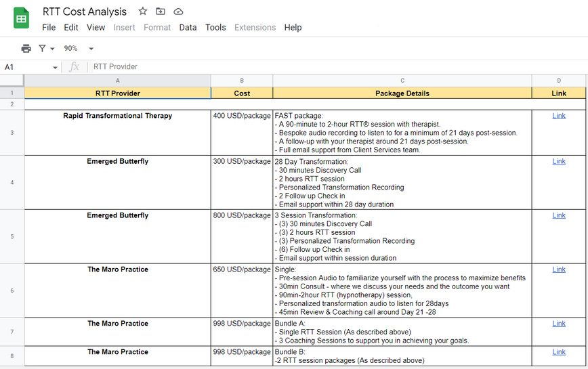Screen dimensions: 588x369
Task: Select column C header
Action: (402, 81)
